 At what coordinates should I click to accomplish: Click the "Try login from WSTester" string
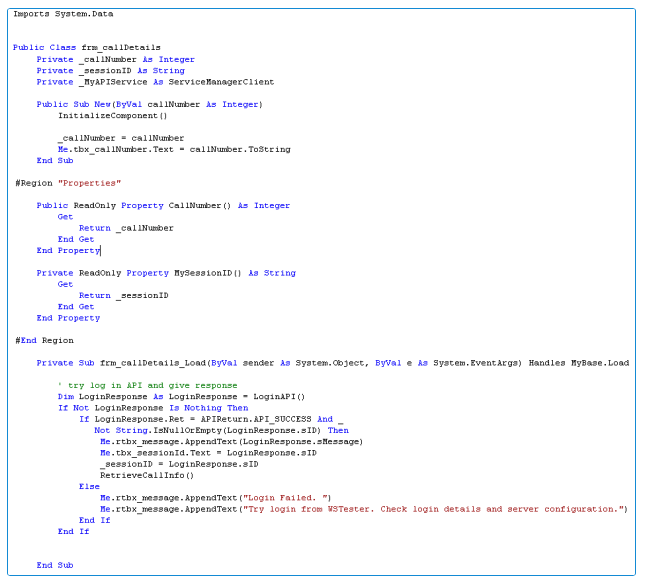tap(441, 509)
